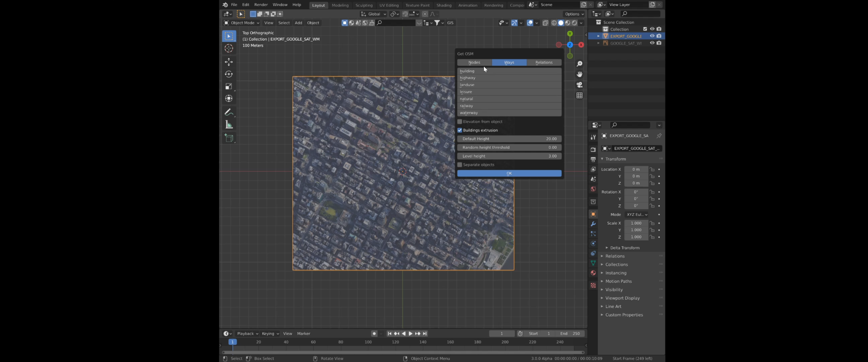The image size is (868, 362).
Task: Switch to the Nodes tab
Action: [x=474, y=62]
